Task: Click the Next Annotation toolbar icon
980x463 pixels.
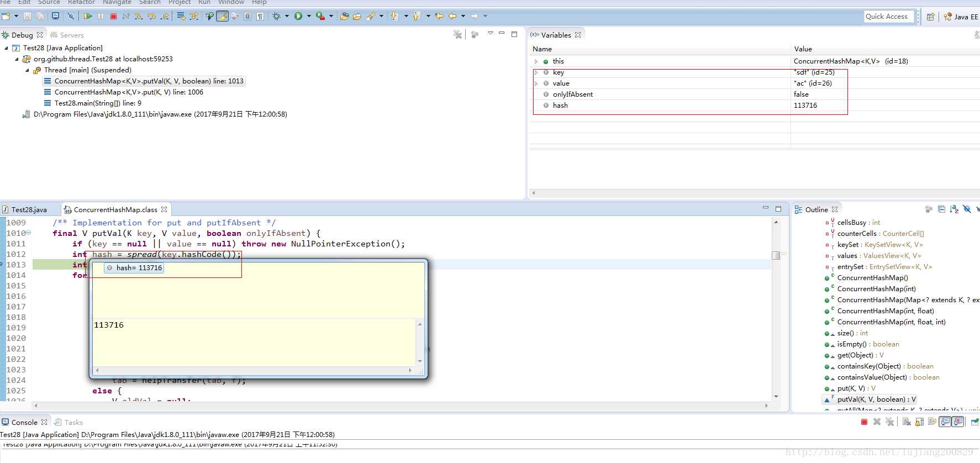Action: [x=394, y=16]
